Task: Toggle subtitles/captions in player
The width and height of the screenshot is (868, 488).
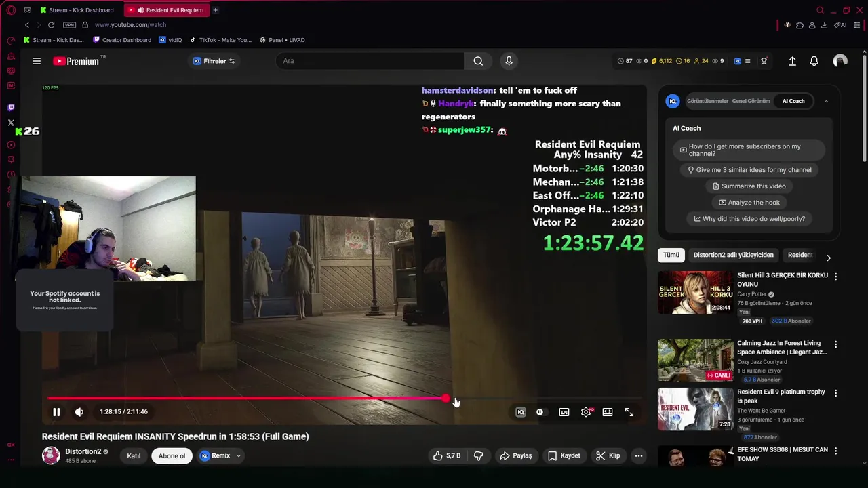Action: 564,411
